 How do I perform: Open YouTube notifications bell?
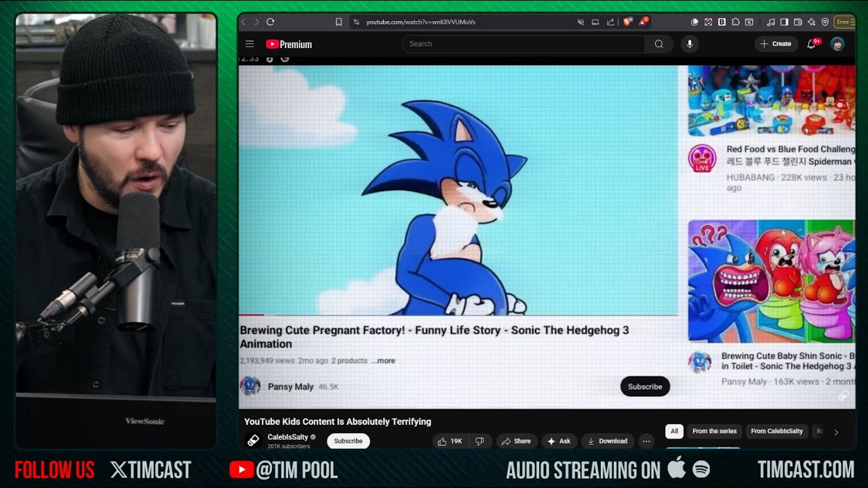pos(811,44)
